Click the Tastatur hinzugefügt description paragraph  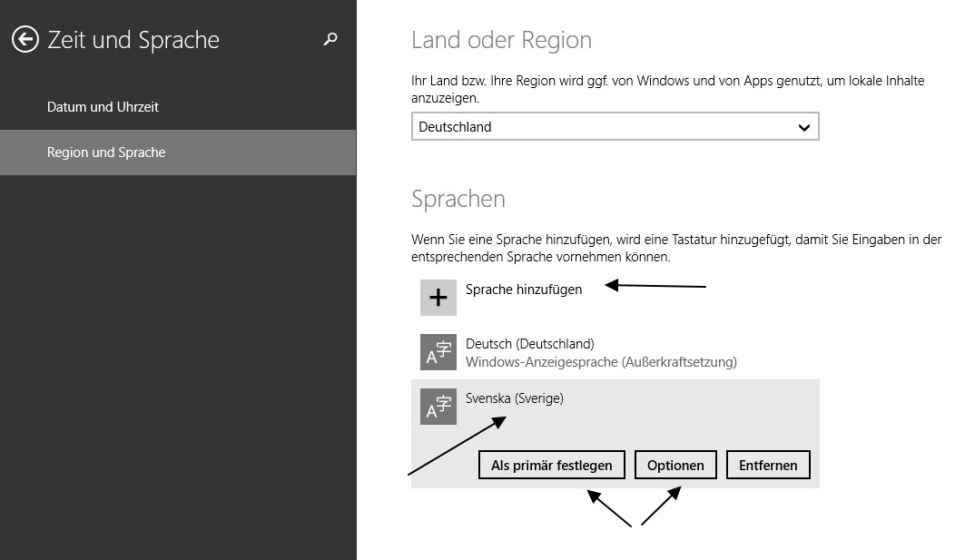click(676, 248)
